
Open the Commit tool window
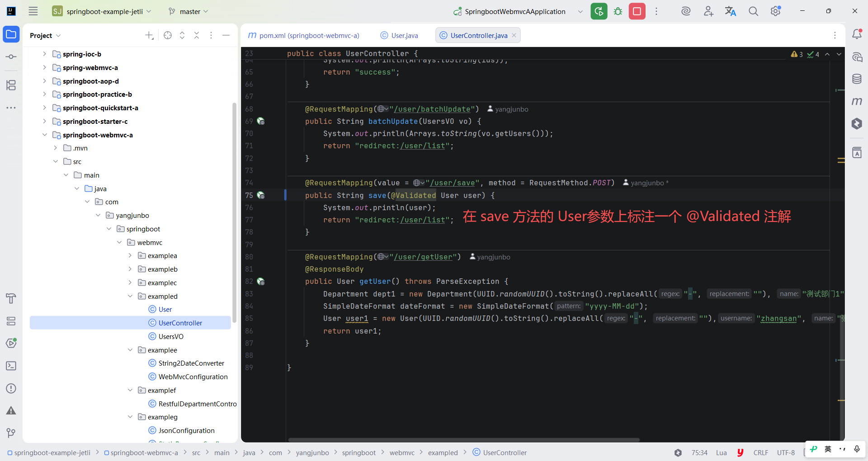click(x=11, y=57)
